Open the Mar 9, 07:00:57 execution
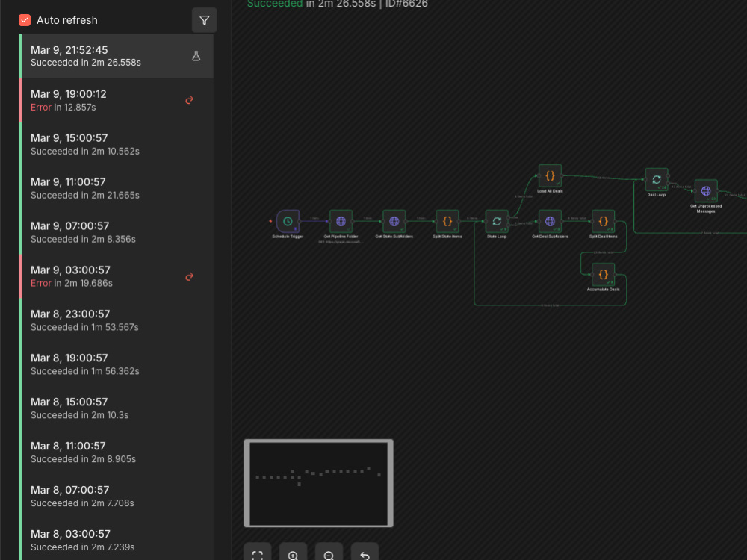 tap(117, 232)
